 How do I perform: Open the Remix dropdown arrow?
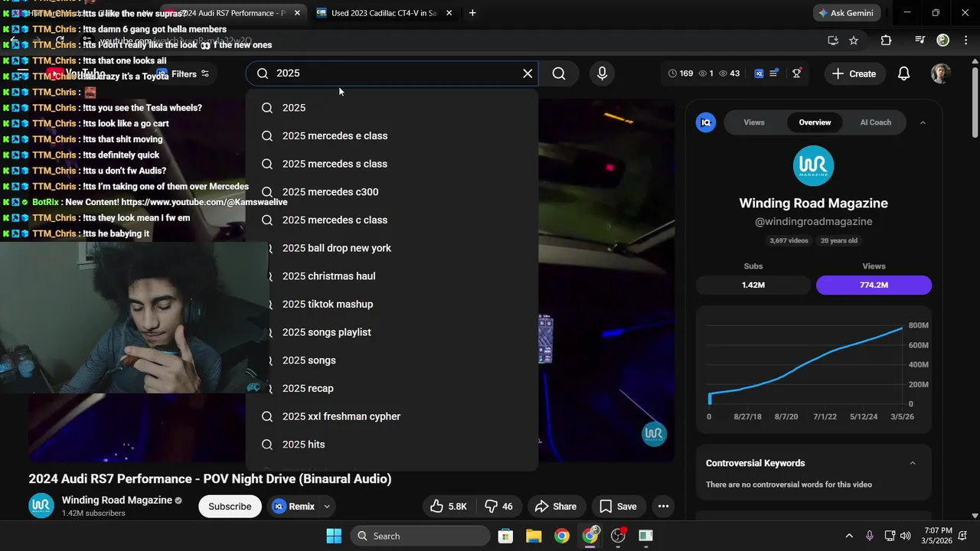click(x=327, y=507)
